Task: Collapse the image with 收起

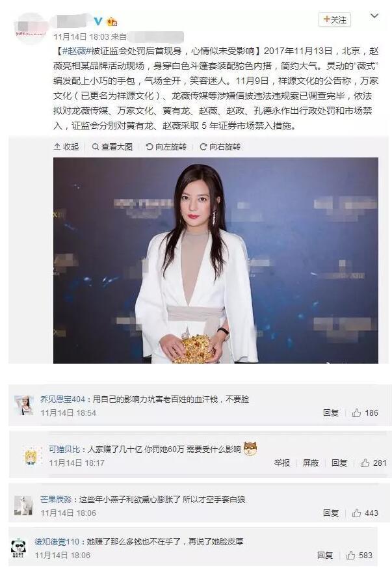Action: (x=66, y=147)
